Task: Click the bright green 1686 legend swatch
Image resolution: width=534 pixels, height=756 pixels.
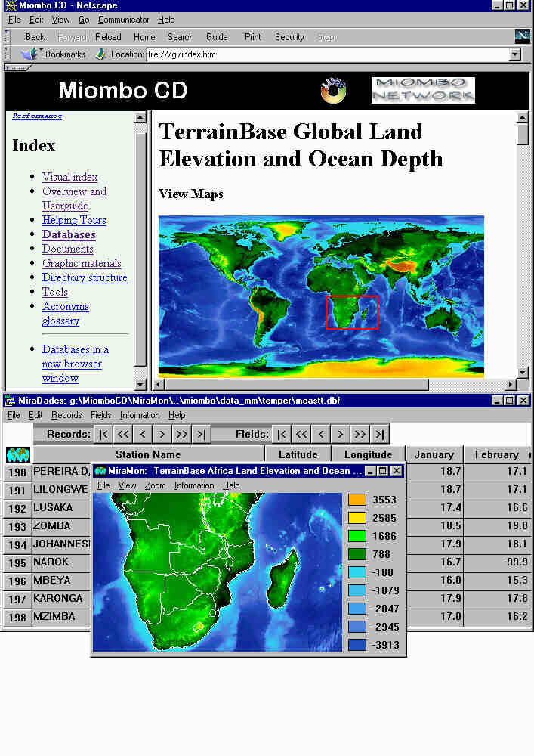Action: tap(357, 536)
